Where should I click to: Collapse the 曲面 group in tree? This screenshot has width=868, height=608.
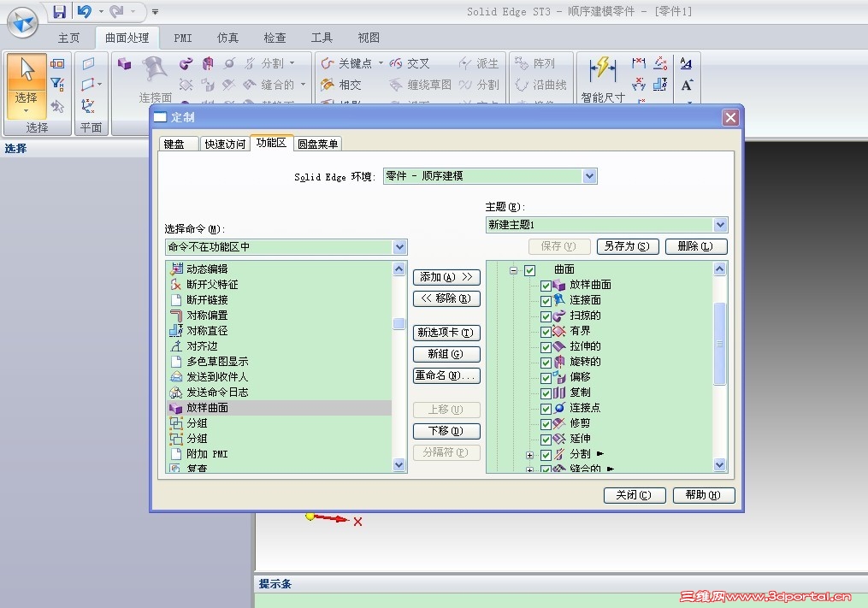click(x=514, y=271)
